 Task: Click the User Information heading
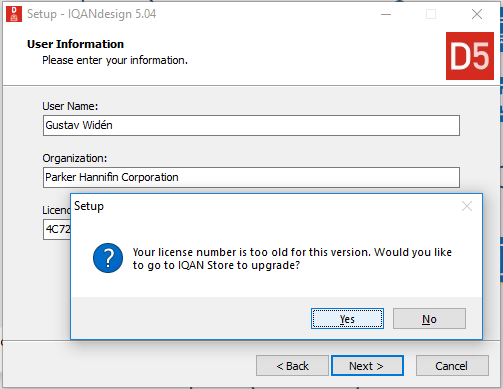[x=75, y=44]
